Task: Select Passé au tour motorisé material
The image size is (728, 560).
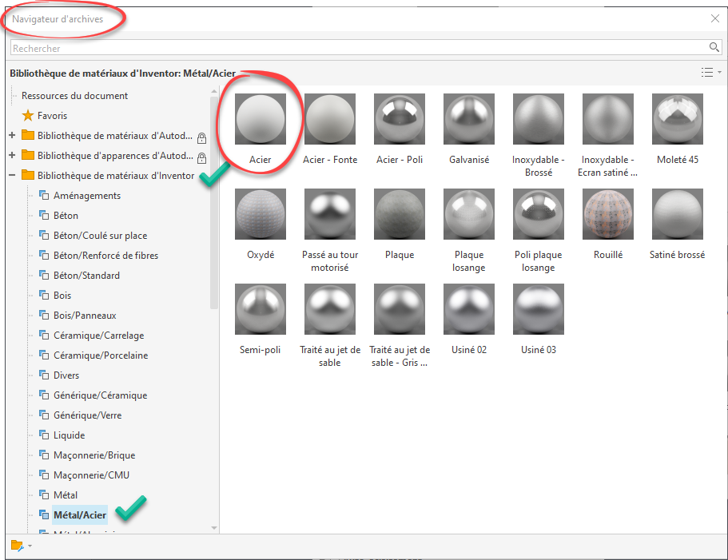Action: coord(330,214)
